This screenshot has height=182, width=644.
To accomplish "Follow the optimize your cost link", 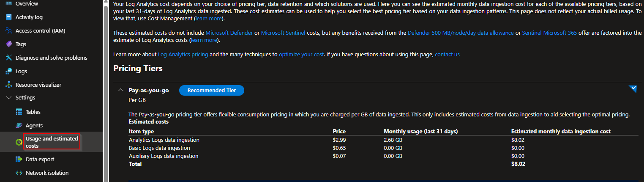I will (301, 55).
